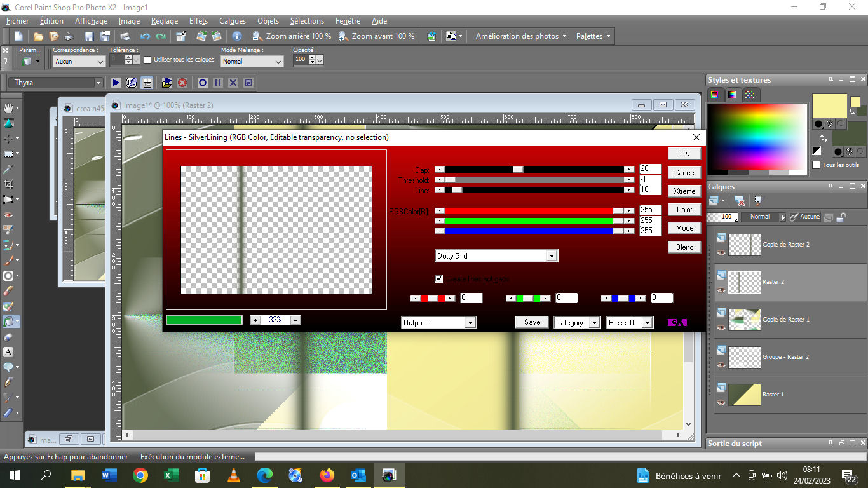Click the Save diskette icon

click(x=89, y=36)
